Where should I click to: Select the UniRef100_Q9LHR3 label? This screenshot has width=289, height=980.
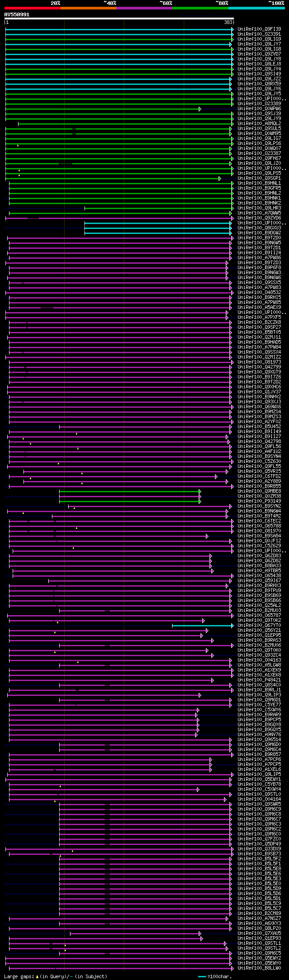[259, 208]
